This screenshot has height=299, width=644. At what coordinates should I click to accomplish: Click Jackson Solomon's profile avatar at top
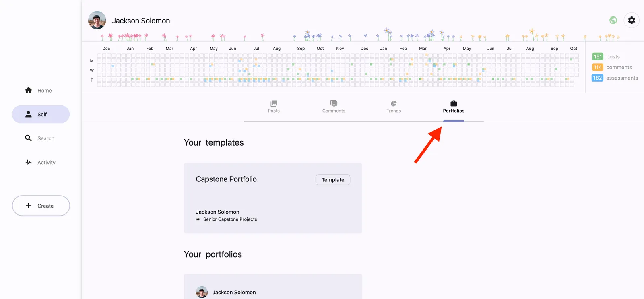tap(97, 20)
